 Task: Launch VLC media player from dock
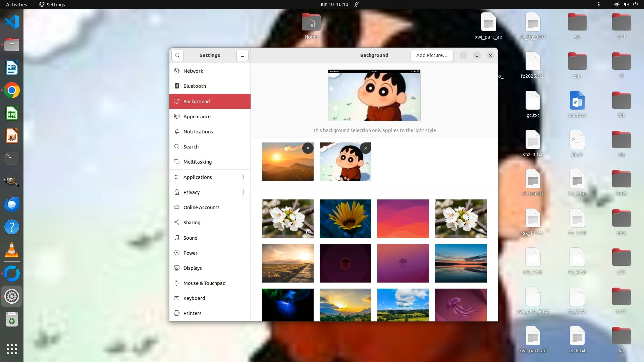coord(12,250)
